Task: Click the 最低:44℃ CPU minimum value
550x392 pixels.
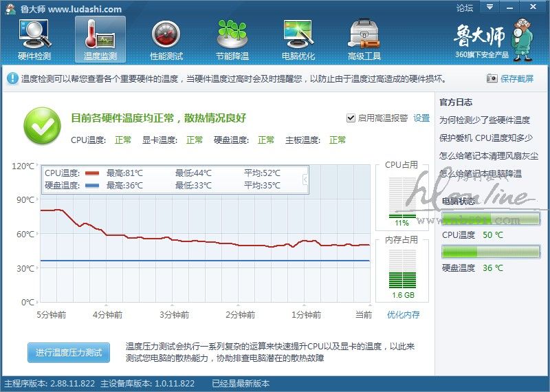Action: click(x=194, y=173)
